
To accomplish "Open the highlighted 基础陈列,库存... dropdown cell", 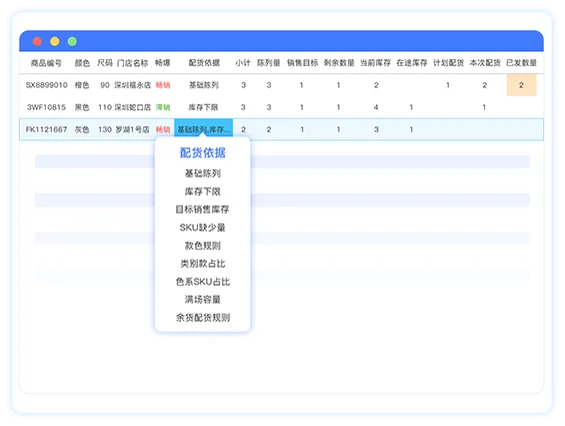I will 204,129.
